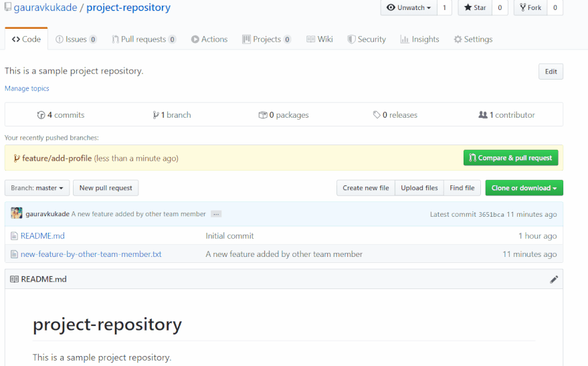Edit README with the pencil icon
Image resolution: width=588 pixels, height=366 pixels.
554,280
